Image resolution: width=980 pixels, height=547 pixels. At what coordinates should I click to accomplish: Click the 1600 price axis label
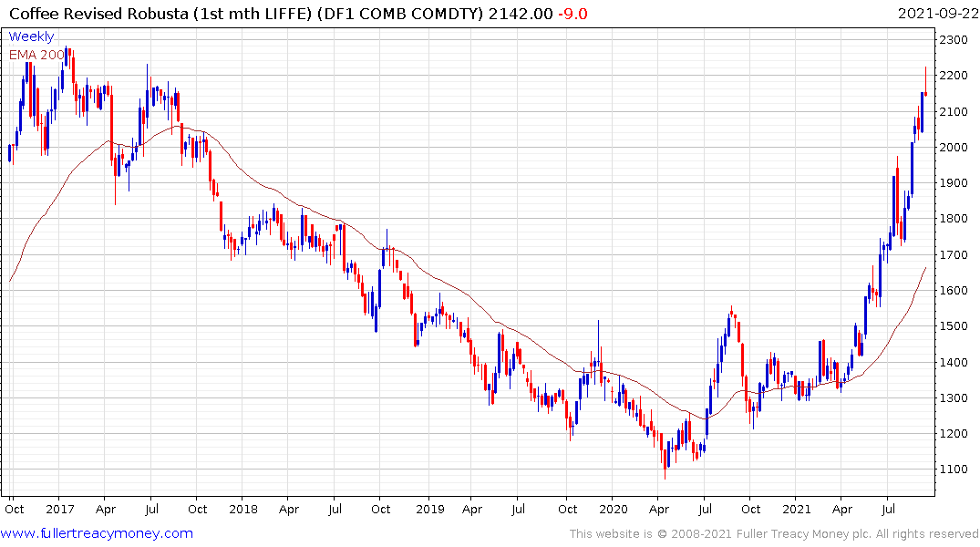[x=954, y=291]
